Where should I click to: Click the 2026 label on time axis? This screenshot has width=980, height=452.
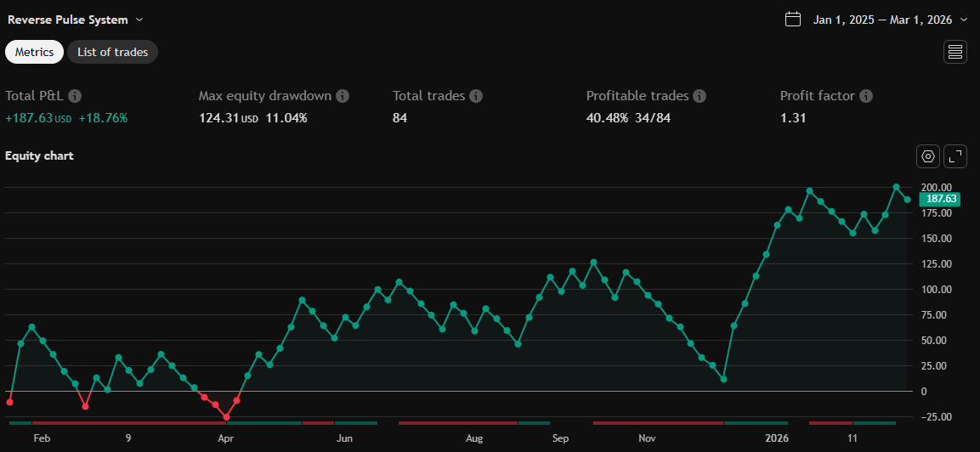[776, 438]
